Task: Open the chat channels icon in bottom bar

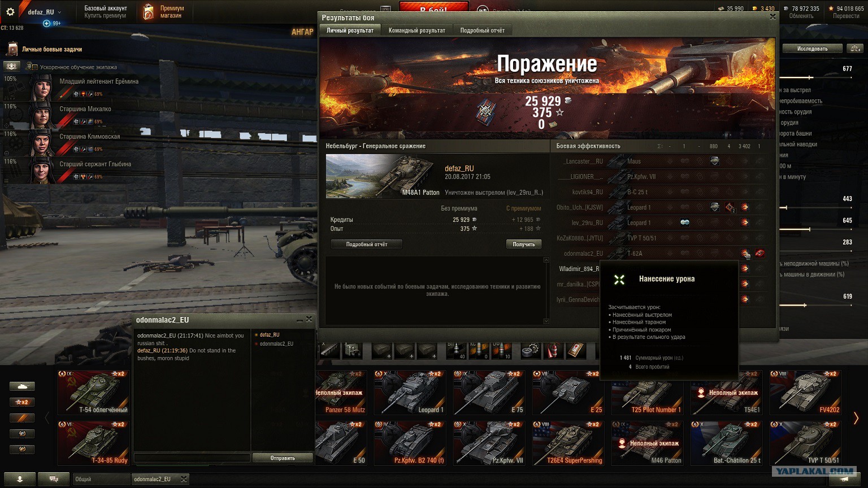Action: click(54, 479)
